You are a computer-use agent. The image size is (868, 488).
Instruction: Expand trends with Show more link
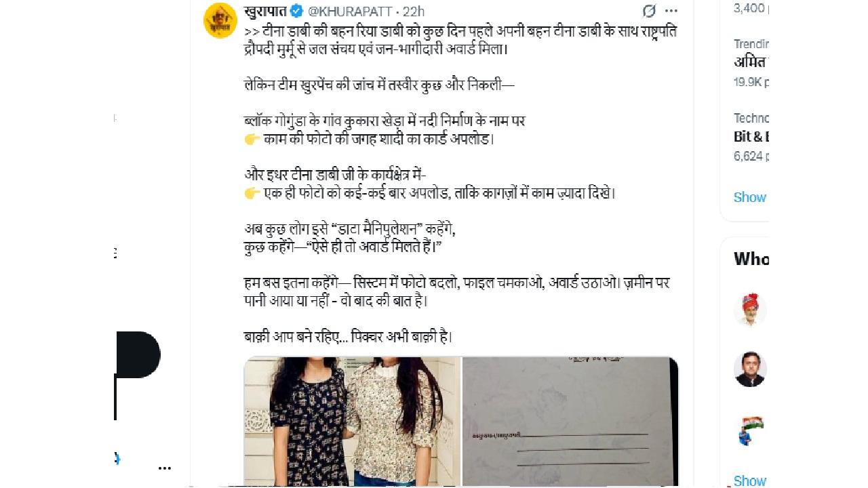pyautogui.click(x=750, y=197)
